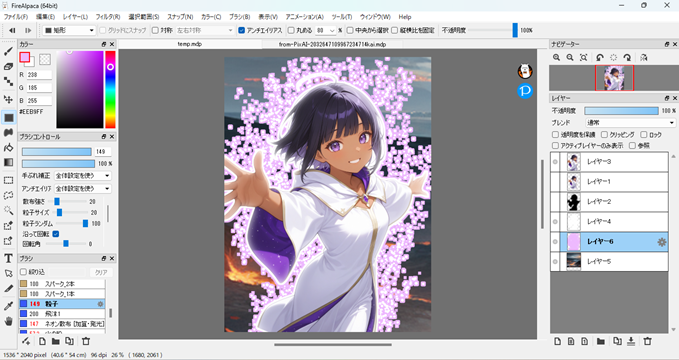Click the Undo arrow in top toolbar
The image size is (679, 360).
(12, 30)
